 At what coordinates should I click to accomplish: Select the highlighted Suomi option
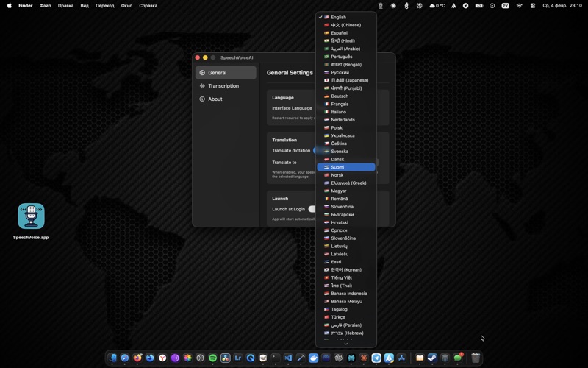pos(346,167)
